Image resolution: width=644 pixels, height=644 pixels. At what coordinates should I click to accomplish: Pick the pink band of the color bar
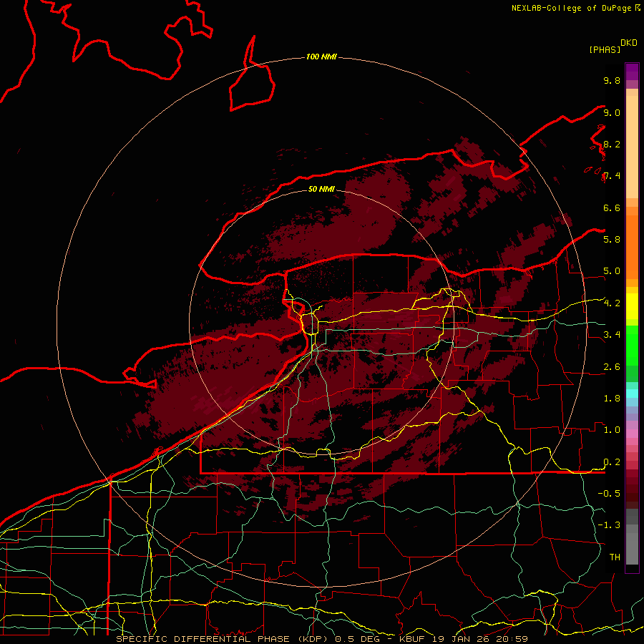632,434
